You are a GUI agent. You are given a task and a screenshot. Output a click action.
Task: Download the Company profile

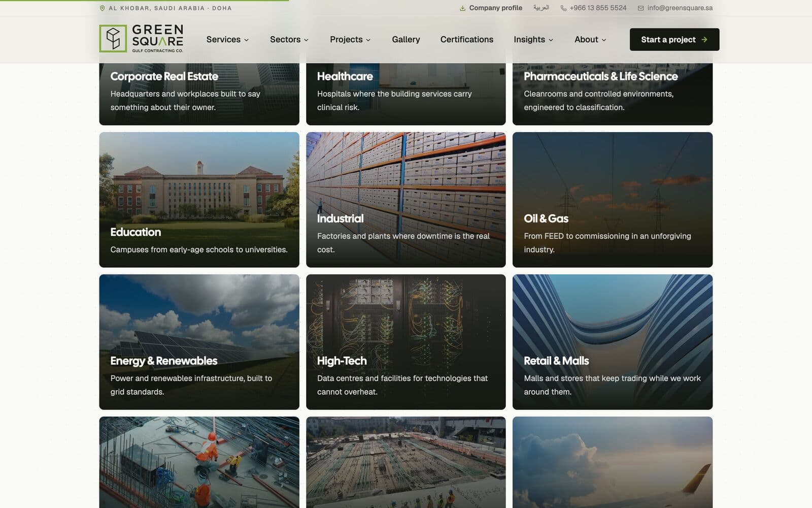coord(491,8)
